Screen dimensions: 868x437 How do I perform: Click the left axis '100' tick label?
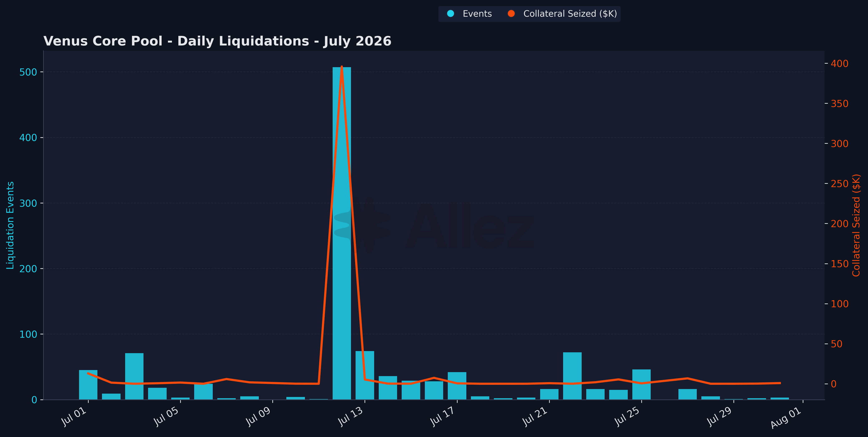pyautogui.click(x=28, y=334)
